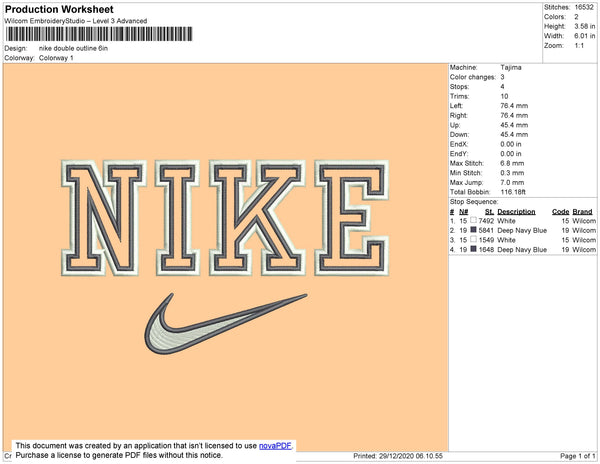Select the 'Page 1 of 1' footer text

point(577,456)
